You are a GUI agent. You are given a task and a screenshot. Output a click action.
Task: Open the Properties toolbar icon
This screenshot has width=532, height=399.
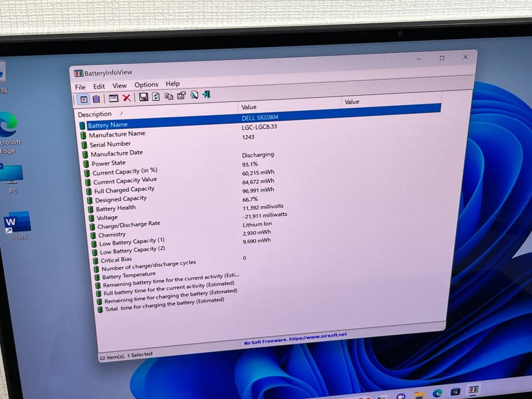pos(181,96)
